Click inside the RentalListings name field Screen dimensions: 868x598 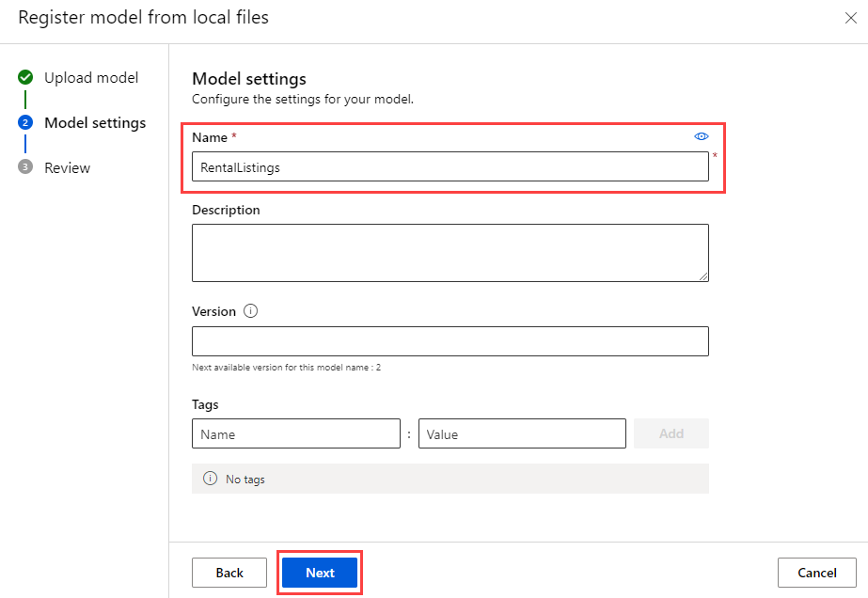pyautogui.click(x=450, y=166)
